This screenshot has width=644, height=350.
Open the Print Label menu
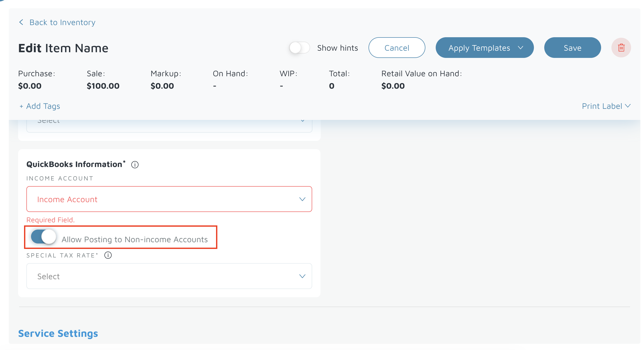[x=602, y=106]
